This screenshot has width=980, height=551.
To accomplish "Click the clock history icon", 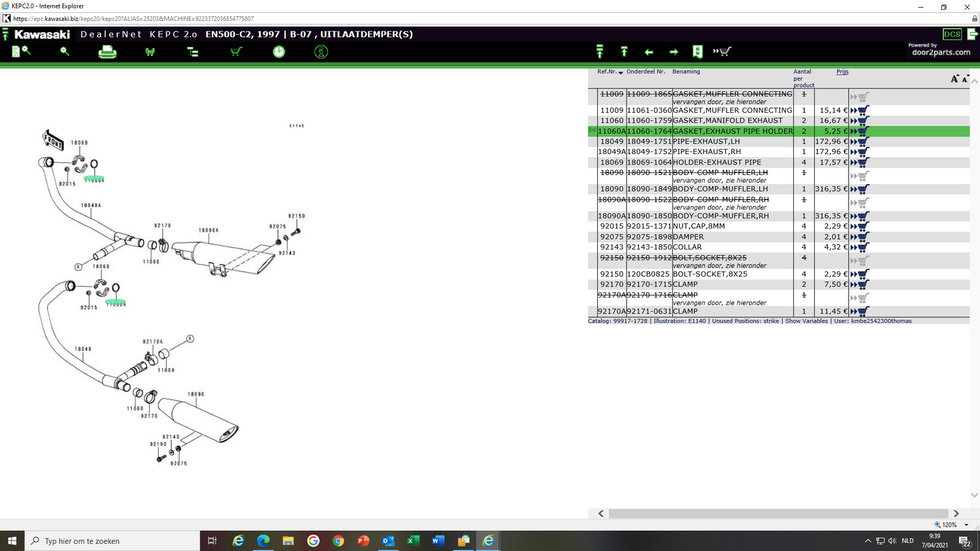I will tap(279, 52).
